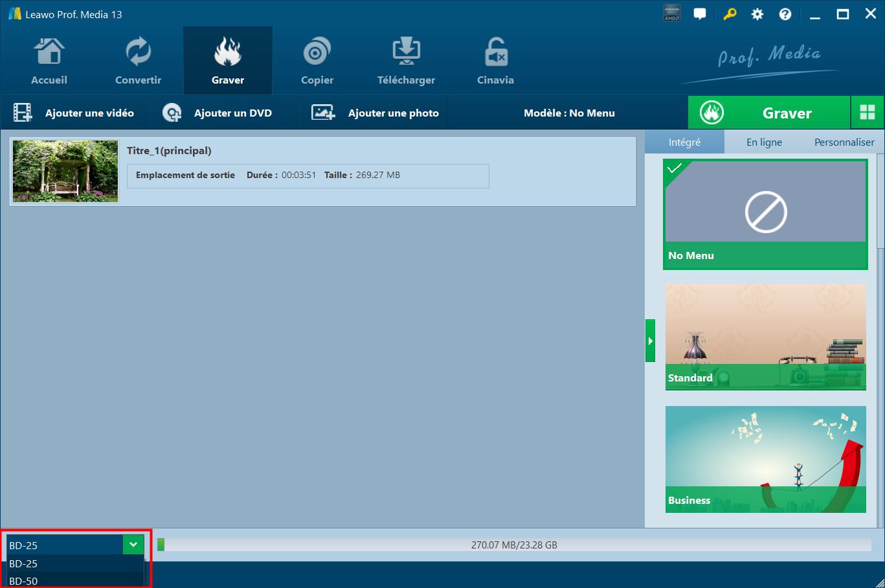Choose the Business menu template
The image size is (885, 588).
tap(766, 459)
